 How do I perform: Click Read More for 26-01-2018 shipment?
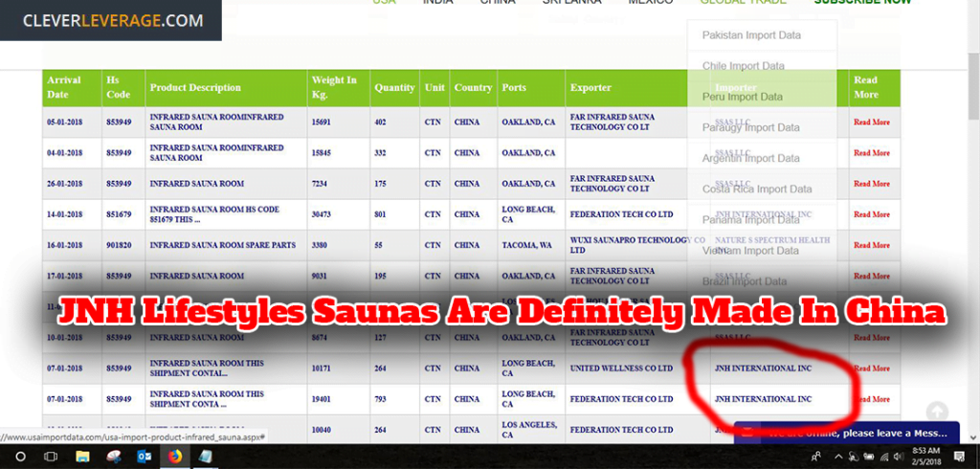click(x=871, y=184)
